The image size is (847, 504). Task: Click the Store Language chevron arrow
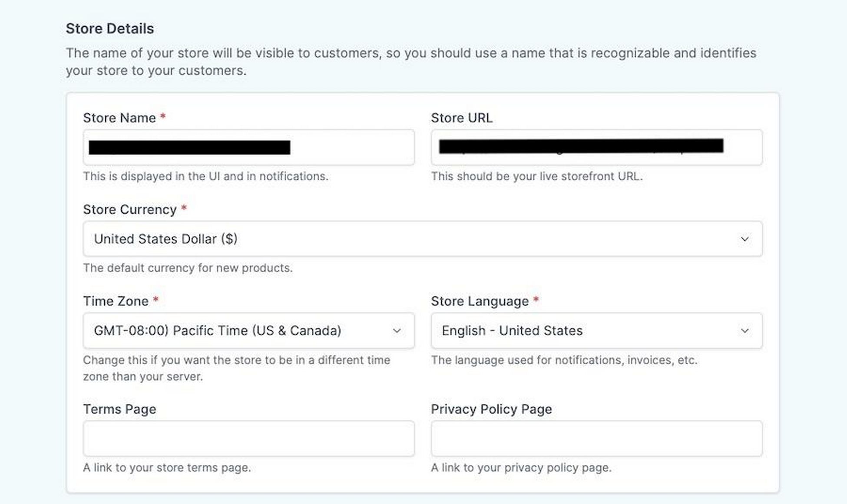tap(744, 331)
